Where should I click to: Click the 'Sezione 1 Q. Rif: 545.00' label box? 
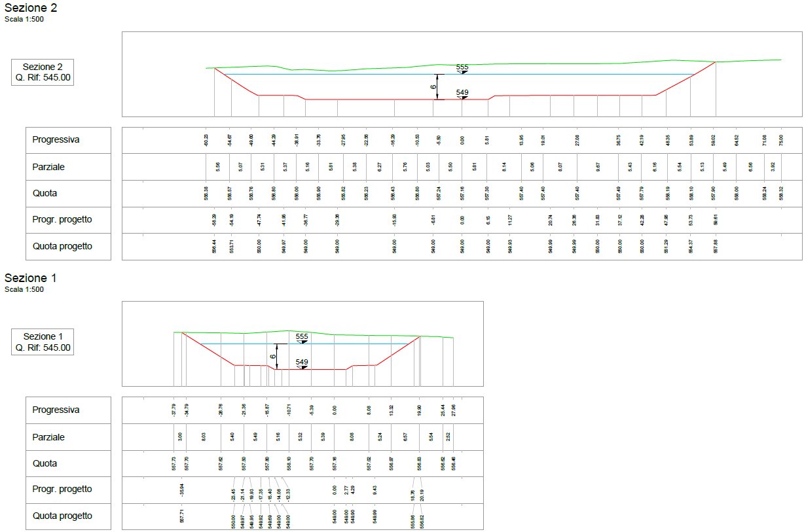point(43,342)
